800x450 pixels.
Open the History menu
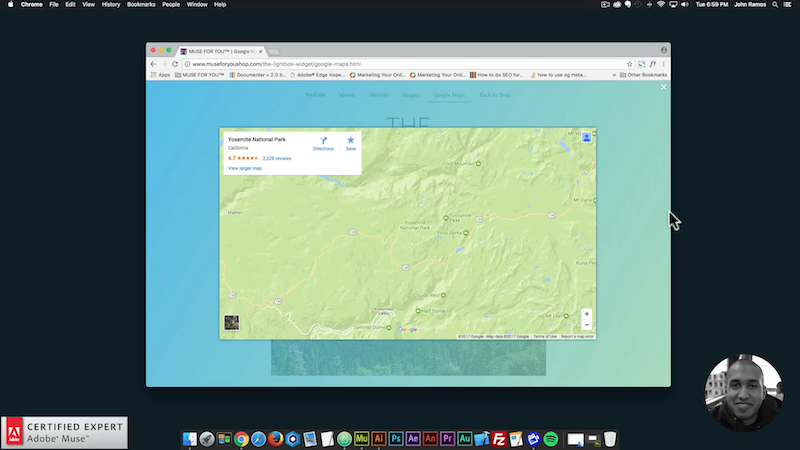click(x=111, y=5)
